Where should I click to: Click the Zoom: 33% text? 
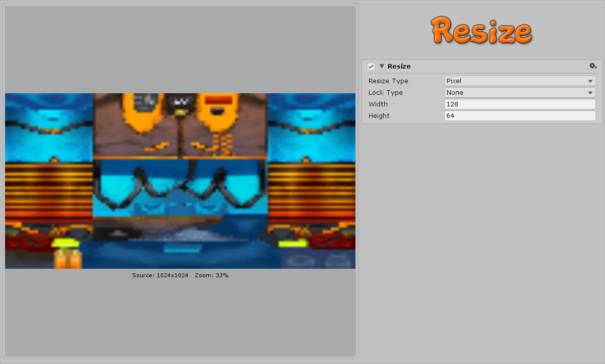pyautogui.click(x=212, y=275)
